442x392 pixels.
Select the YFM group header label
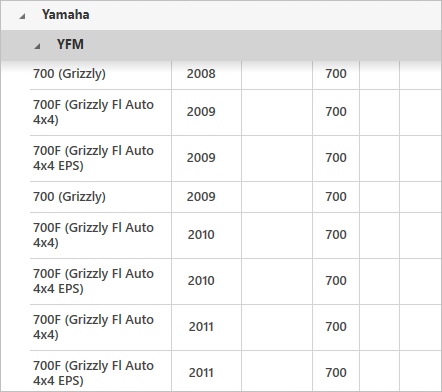(x=70, y=44)
